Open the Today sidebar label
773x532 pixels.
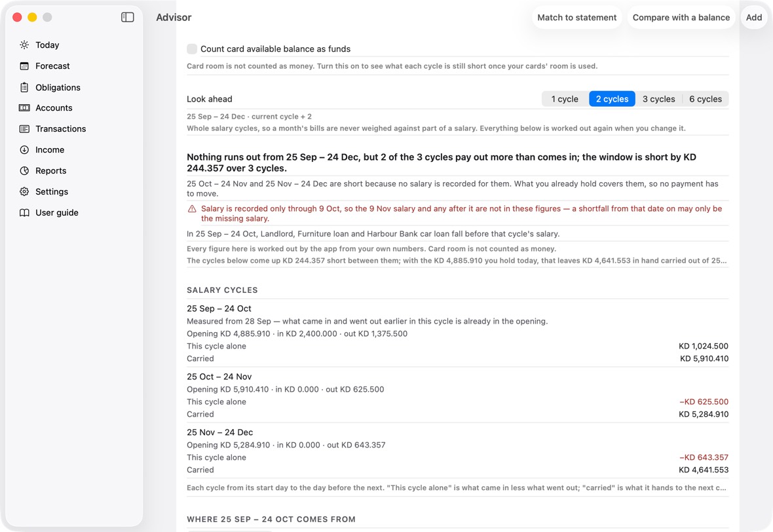coord(47,45)
